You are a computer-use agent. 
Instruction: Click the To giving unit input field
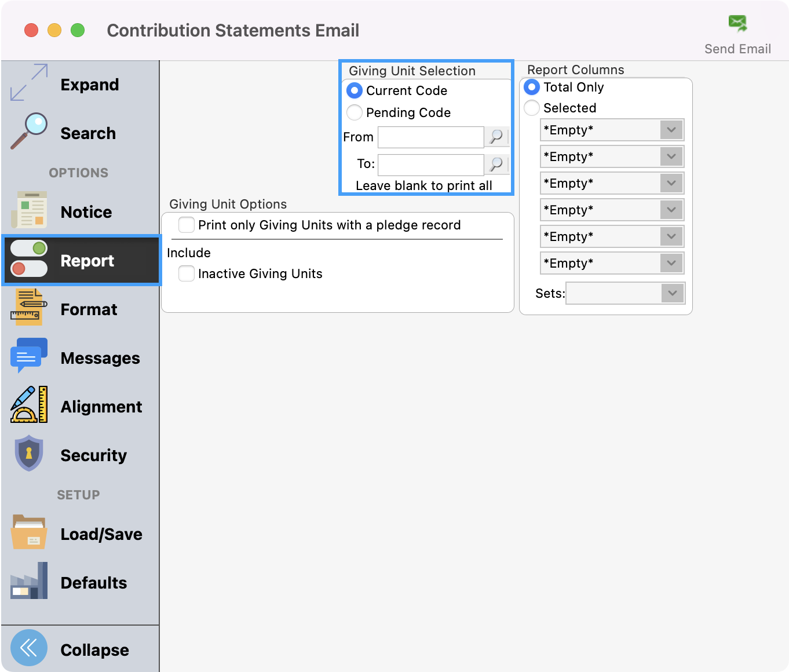coord(430,165)
